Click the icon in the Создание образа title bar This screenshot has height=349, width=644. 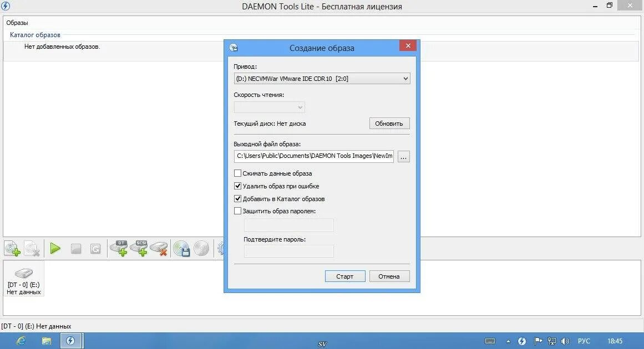coord(234,48)
